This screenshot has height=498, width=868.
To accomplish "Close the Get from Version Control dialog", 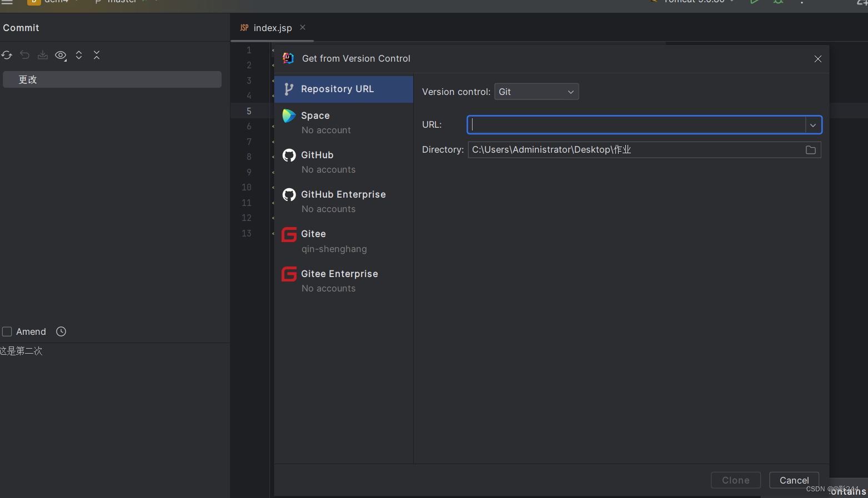I will coord(818,59).
